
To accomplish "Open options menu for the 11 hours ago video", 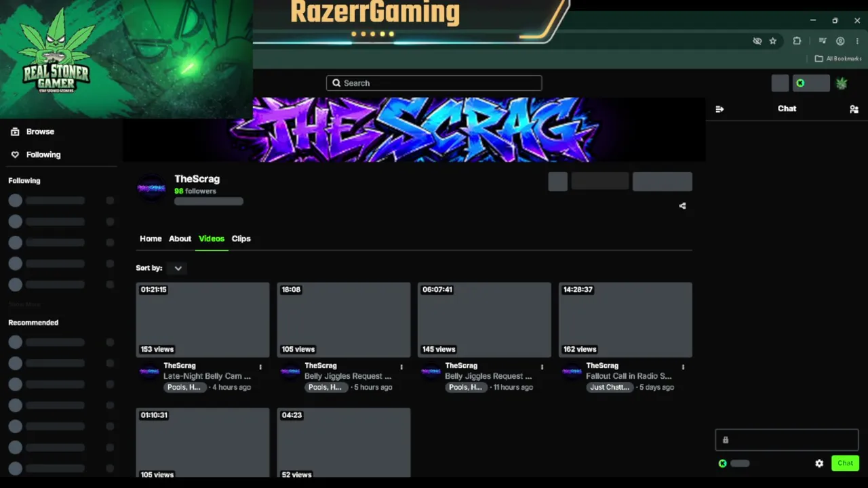I will 542,367.
